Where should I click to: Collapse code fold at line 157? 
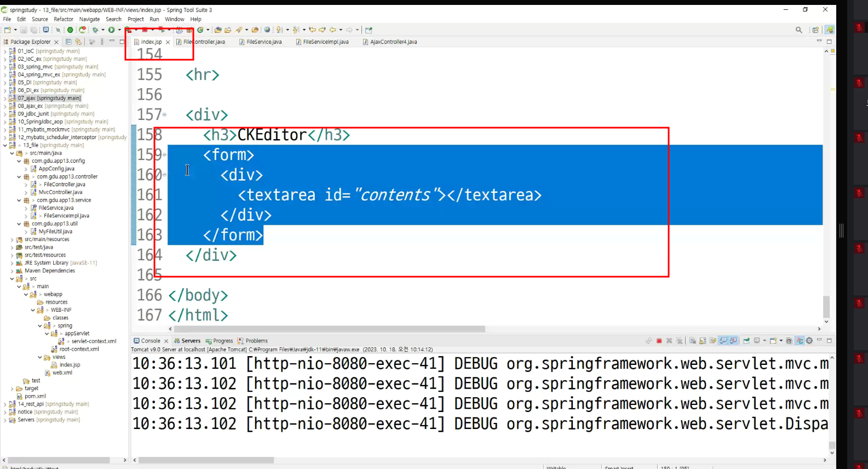pyautogui.click(x=164, y=115)
